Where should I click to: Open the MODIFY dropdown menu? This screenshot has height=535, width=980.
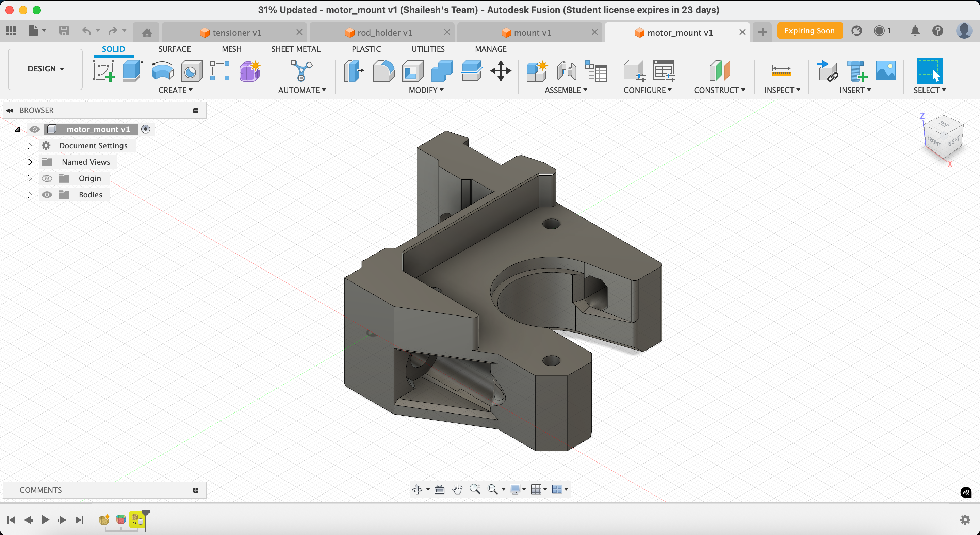(x=426, y=90)
